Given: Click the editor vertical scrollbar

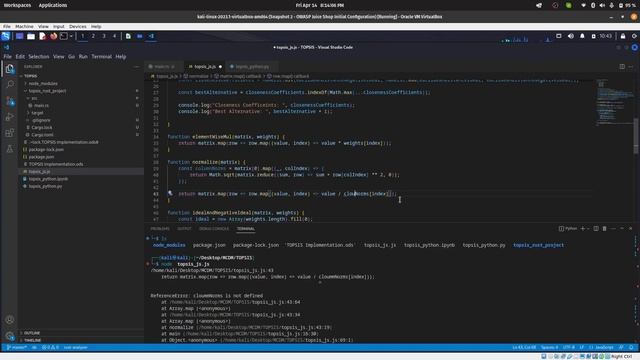Looking at the screenshot, I should pyautogui.click(x=636, y=137).
